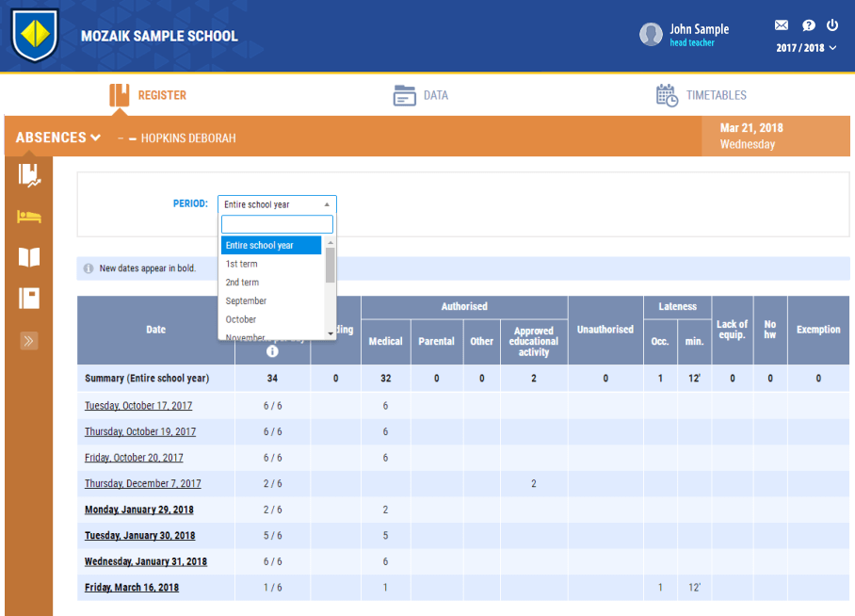The height and width of the screenshot is (616, 855).
Task: Expand the 2017 / 2018 year selector
Action: [x=806, y=48]
